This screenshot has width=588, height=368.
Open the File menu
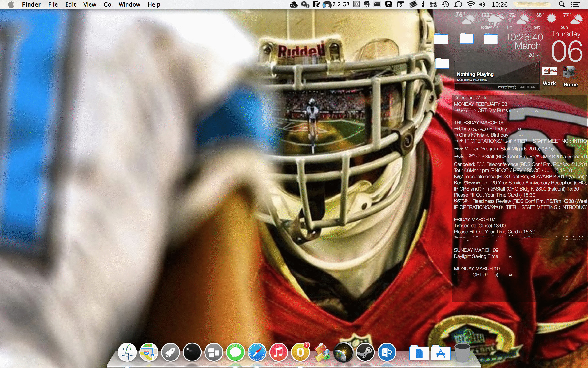(x=53, y=4)
